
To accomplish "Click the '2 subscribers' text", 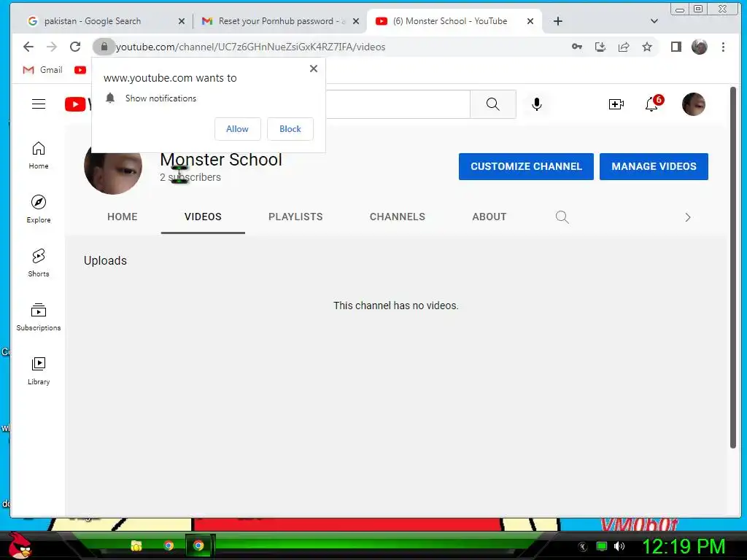I will (190, 177).
